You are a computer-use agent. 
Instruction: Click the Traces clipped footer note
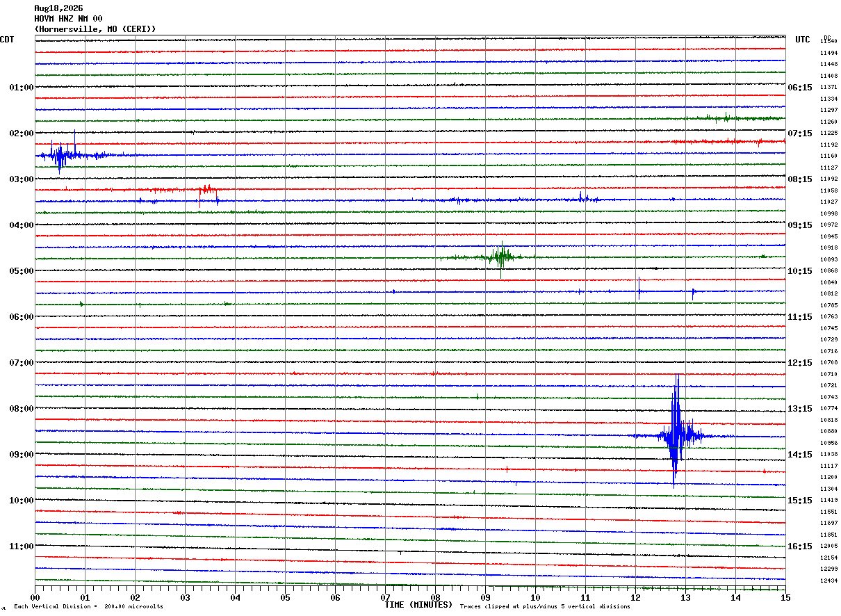click(545, 607)
